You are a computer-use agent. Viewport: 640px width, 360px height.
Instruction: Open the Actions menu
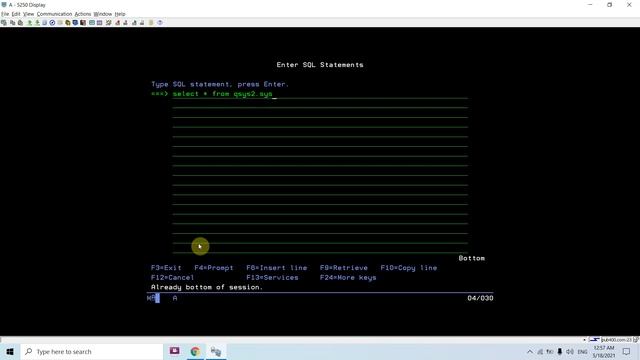[83, 14]
